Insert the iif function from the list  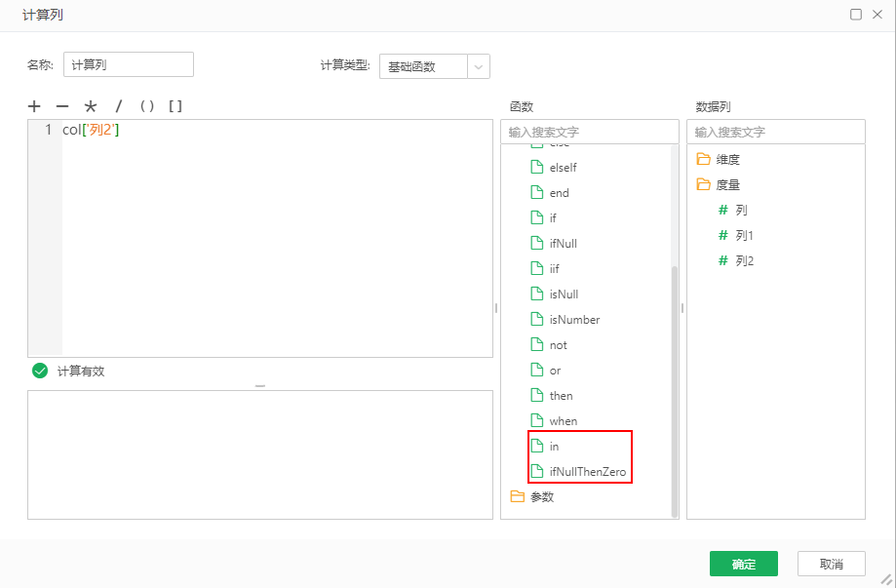coord(553,268)
